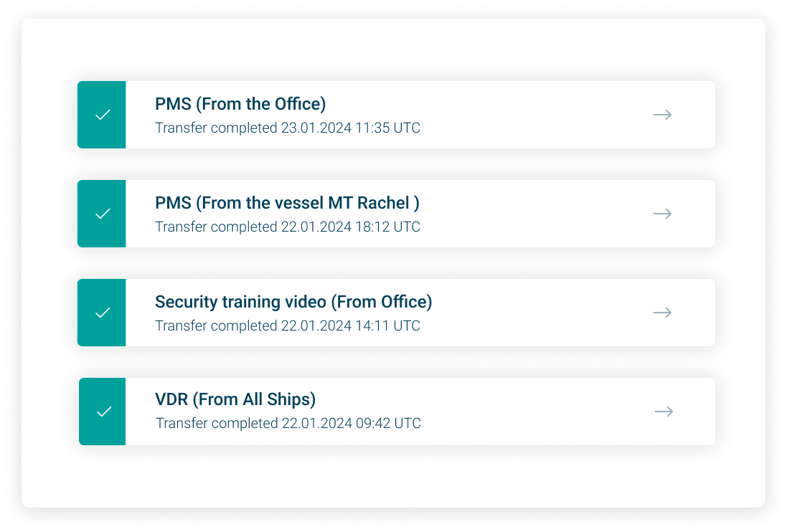Viewport: 787px width, 532px height.
Task: Click the checkmark icon for VDR transfer
Action: click(x=104, y=412)
